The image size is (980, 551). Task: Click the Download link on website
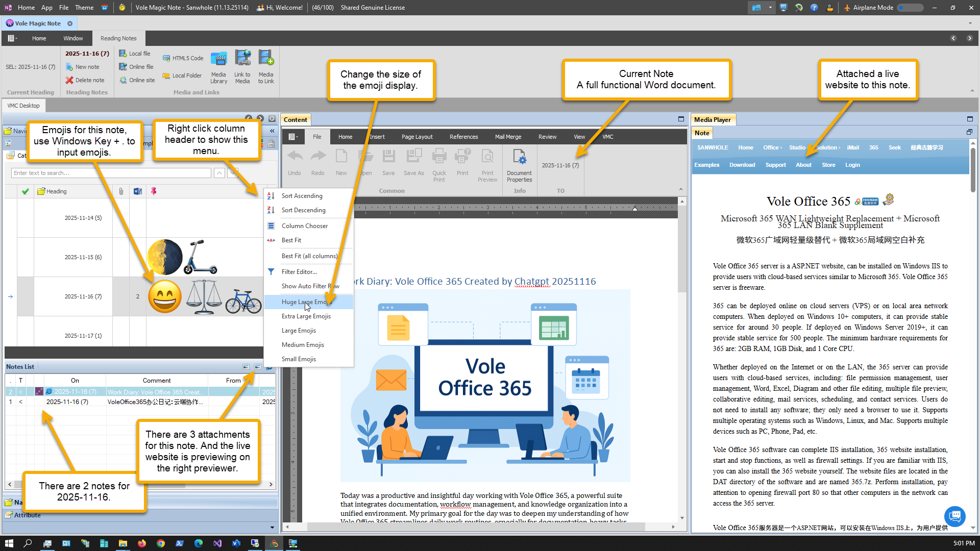click(742, 165)
